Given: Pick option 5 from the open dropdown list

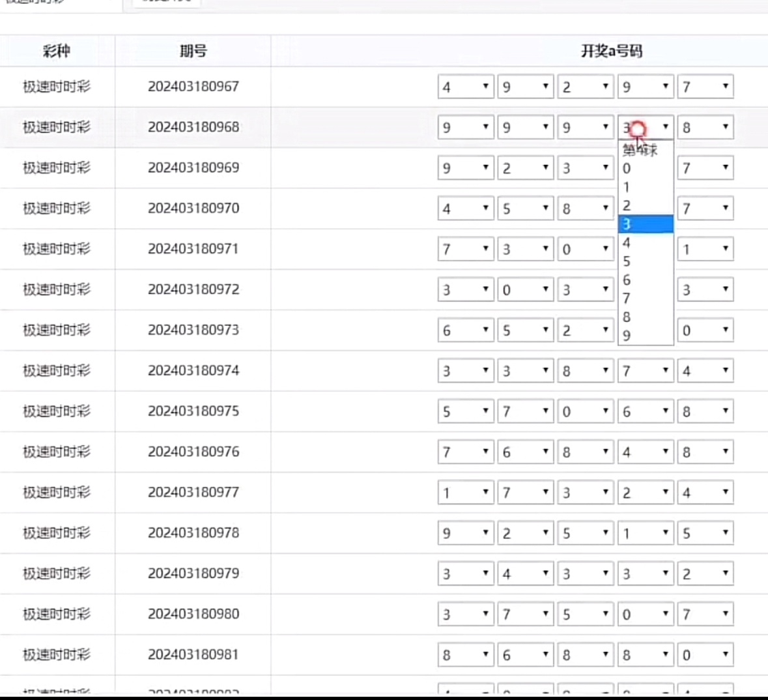Looking at the screenshot, I should 645,261.
